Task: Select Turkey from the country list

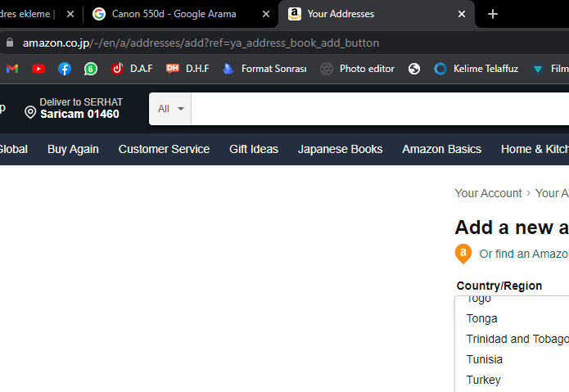Action: 483,380
